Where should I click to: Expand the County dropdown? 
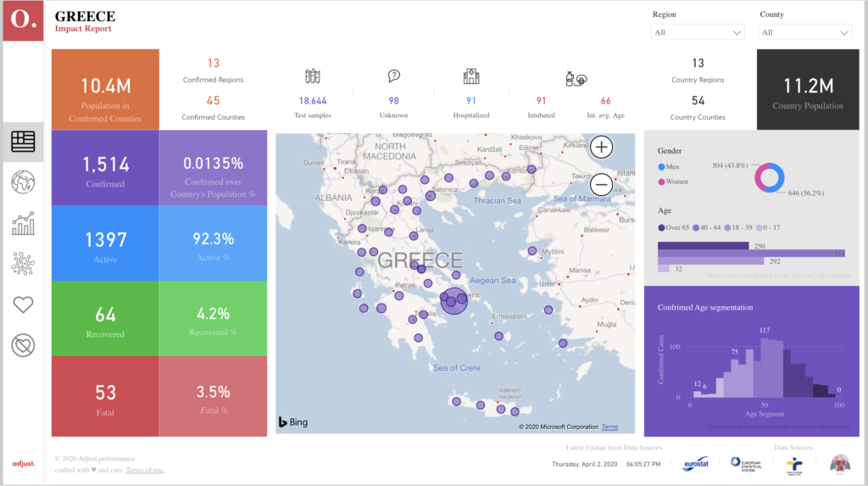coord(805,32)
